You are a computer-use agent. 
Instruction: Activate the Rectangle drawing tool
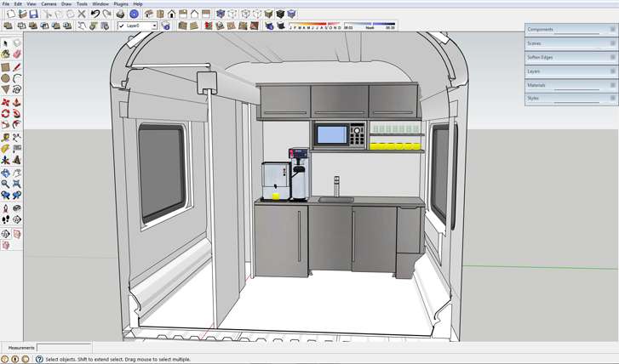coord(5,66)
